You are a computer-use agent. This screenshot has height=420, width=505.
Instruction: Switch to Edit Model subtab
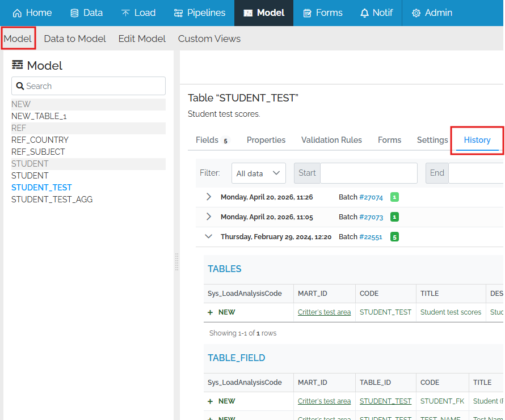coord(142,39)
